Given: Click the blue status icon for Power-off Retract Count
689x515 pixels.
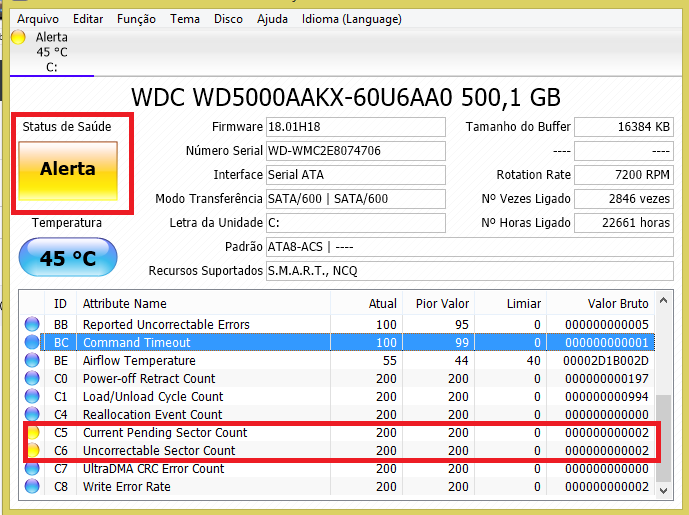Looking at the screenshot, I should (32, 379).
